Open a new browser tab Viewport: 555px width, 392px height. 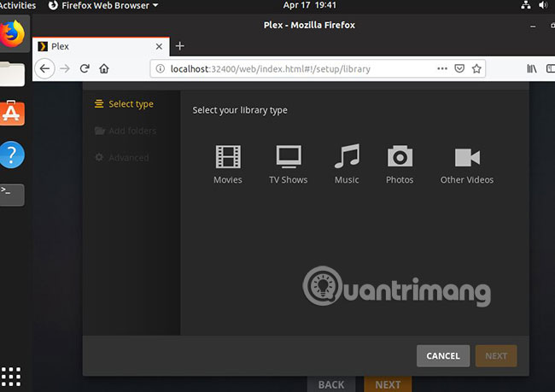[180, 46]
